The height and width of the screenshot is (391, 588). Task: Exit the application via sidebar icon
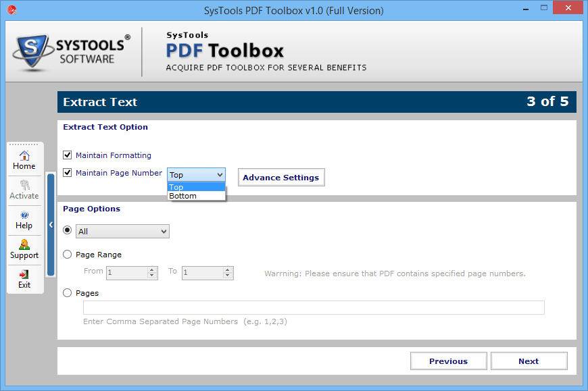(24, 279)
